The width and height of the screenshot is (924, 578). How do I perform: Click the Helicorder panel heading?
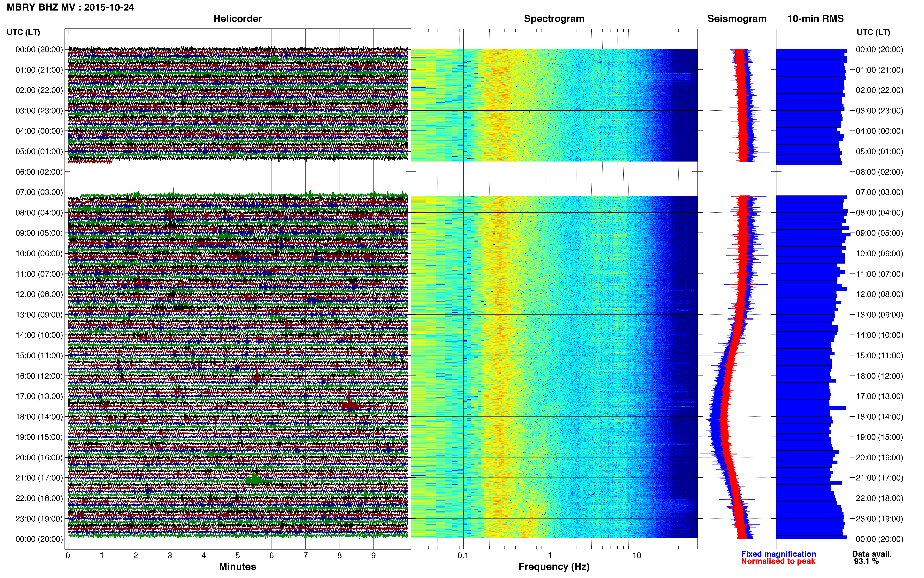coord(237,19)
